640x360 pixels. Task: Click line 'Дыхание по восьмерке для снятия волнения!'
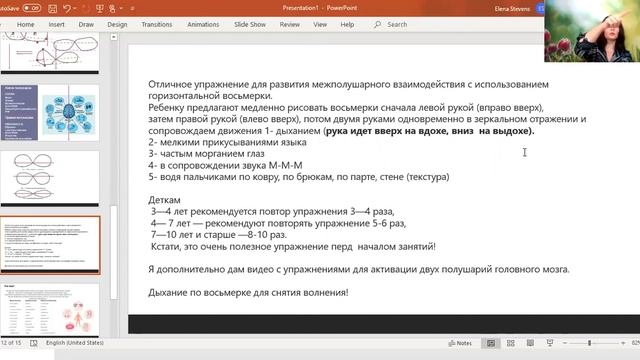[248, 293]
